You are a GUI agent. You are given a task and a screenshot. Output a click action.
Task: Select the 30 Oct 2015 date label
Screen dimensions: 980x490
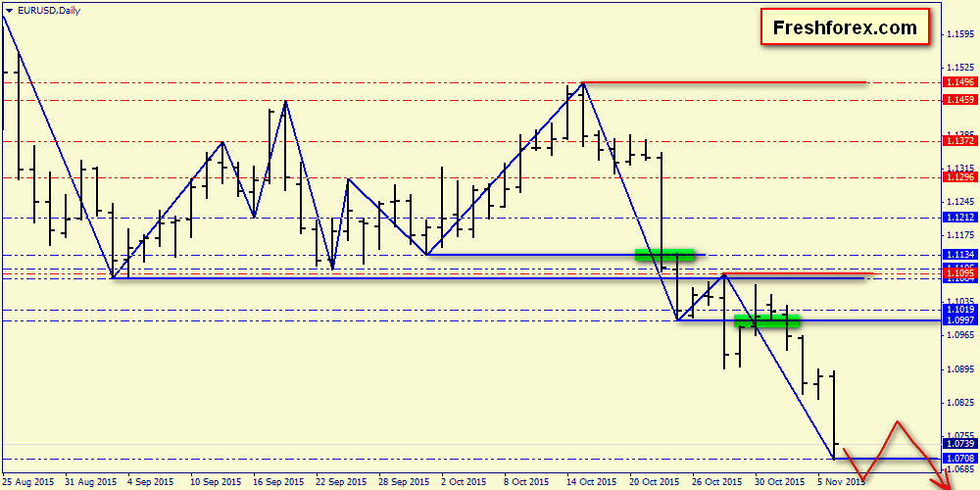pyautogui.click(x=779, y=482)
